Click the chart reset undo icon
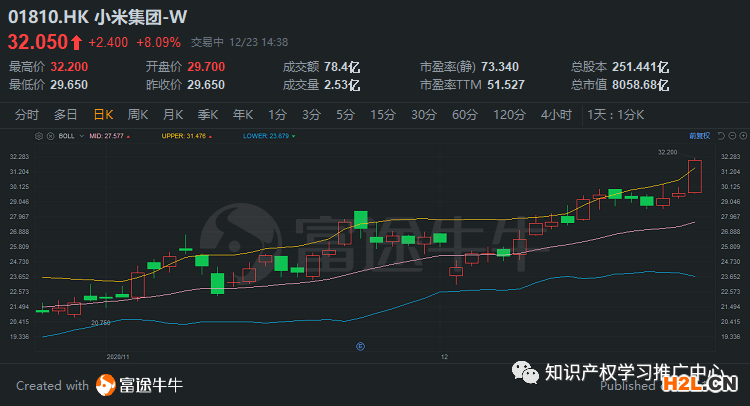 [x=721, y=136]
